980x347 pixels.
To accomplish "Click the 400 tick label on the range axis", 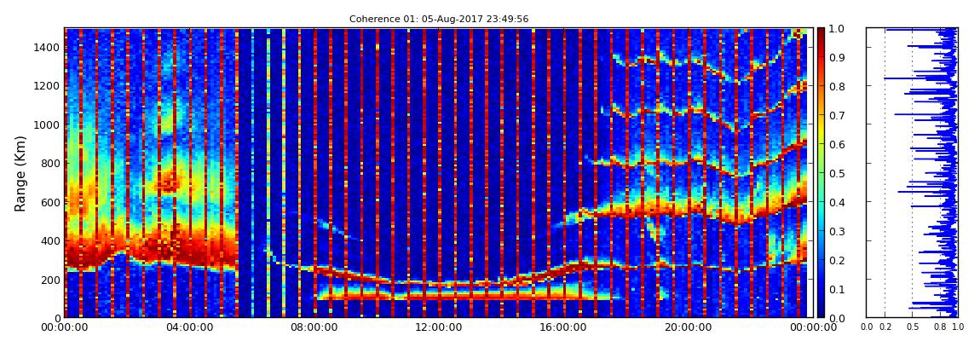I will (50, 241).
